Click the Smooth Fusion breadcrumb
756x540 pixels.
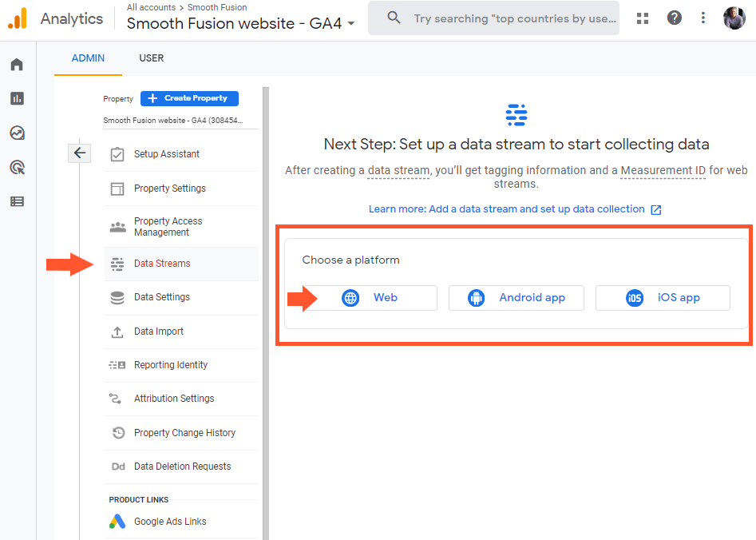click(x=217, y=7)
